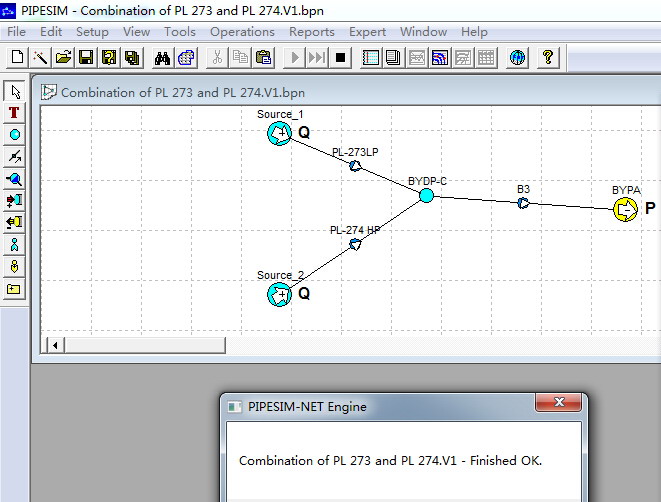The width and height of the screenshot is (661, 502).
Task: Open the blue red system plot icon
Action: 439,57
